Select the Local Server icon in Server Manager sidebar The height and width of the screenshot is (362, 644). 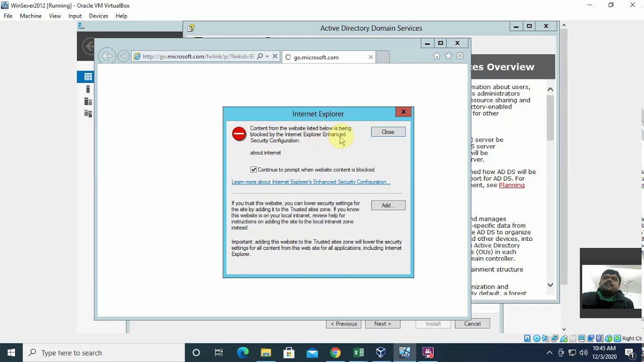pos(88,89)
